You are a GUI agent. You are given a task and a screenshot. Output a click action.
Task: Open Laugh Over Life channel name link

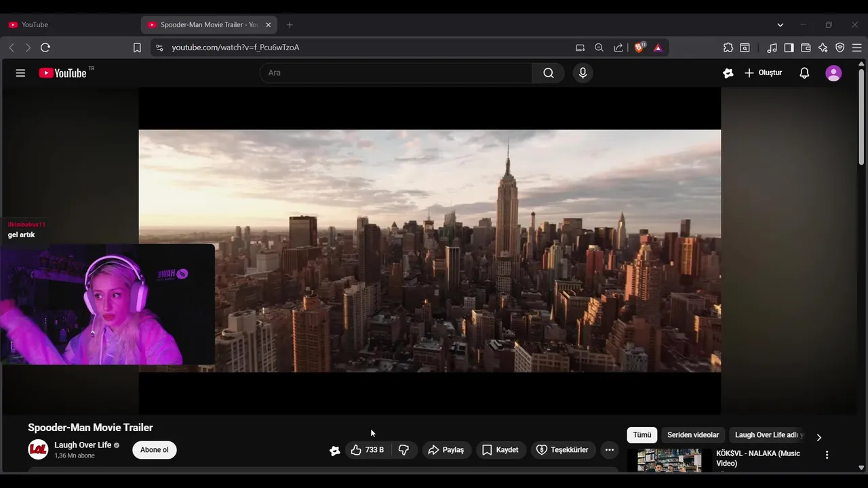click(83, 445)
